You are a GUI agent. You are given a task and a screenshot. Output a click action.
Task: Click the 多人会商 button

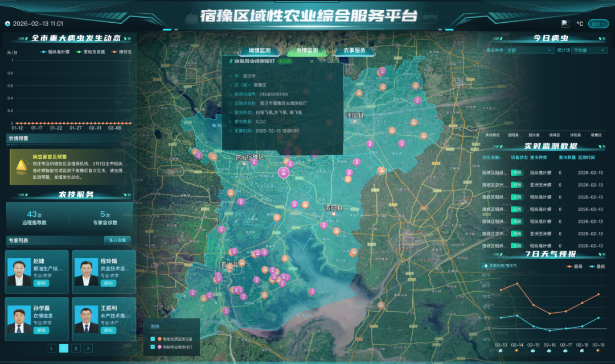pyautogui.click(x=117, y=240)
